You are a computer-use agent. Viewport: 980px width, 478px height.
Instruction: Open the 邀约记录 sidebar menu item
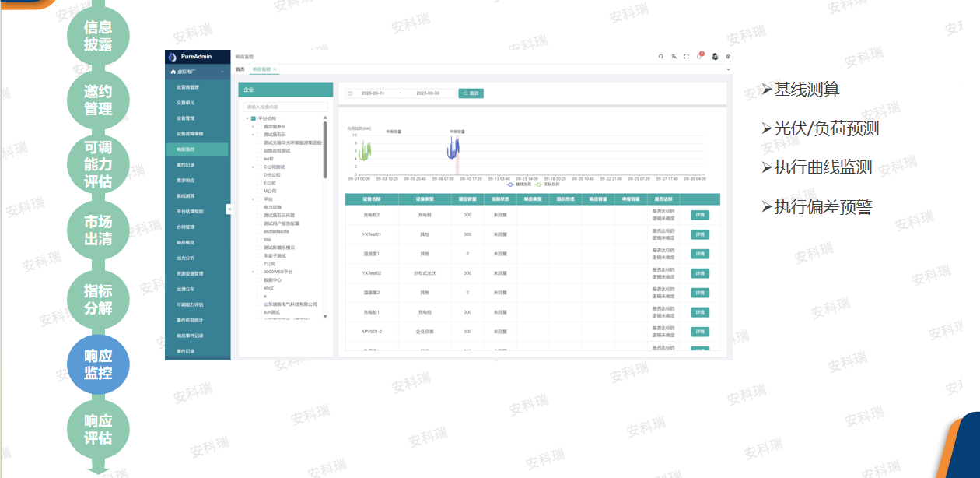[x=184, y=164]
